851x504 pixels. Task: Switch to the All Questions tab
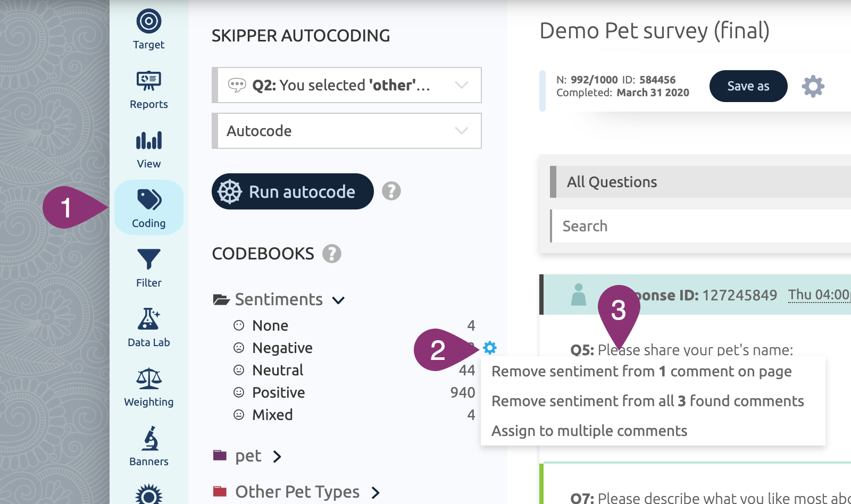[611, 181]
